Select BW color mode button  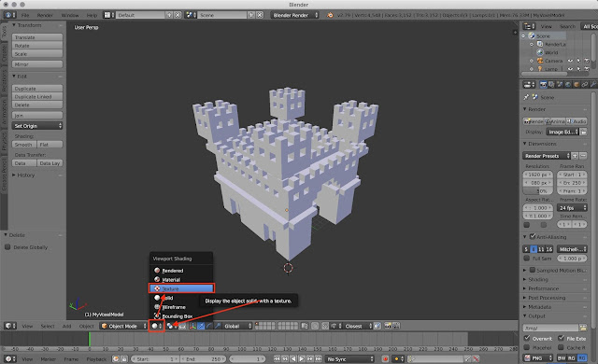[562, 358]
